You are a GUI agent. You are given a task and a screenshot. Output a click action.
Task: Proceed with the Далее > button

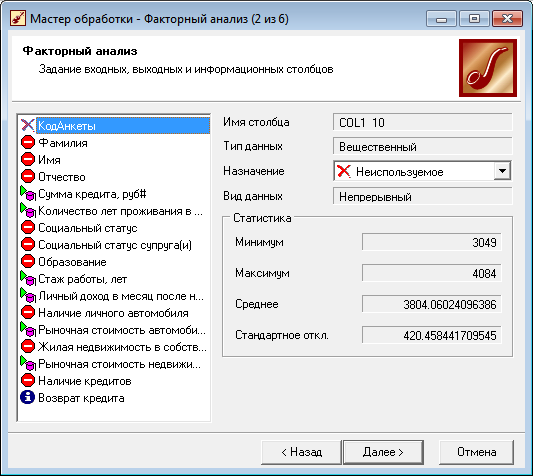point(383,452)
